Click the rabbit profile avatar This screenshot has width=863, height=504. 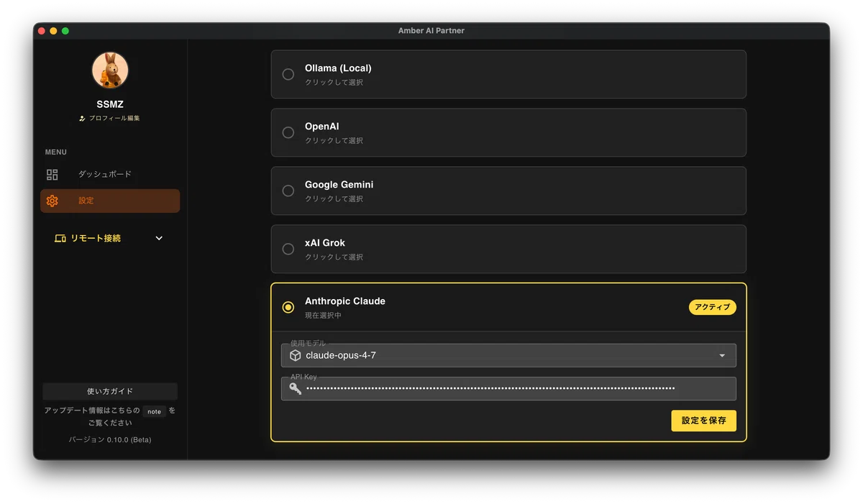pos(110,70)
